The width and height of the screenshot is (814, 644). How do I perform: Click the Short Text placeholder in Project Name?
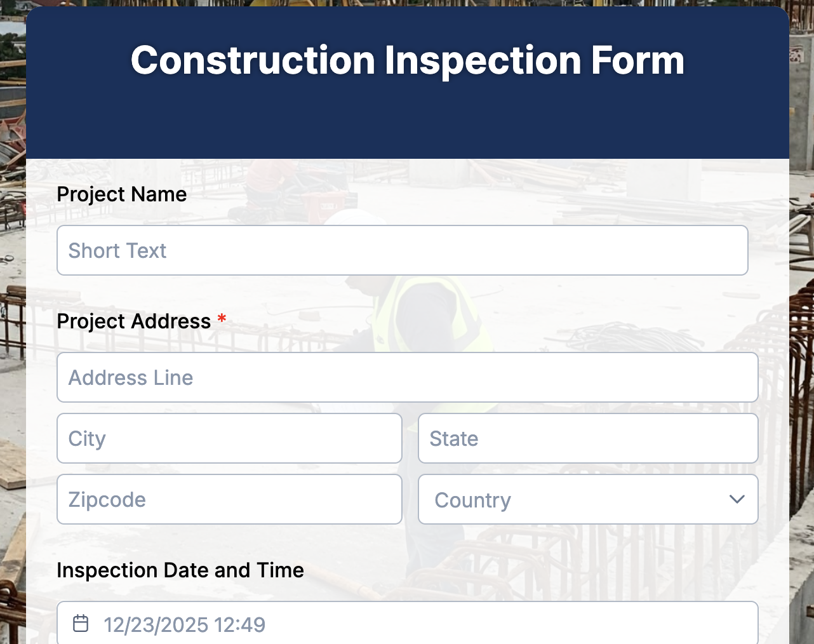coord(117,250)
